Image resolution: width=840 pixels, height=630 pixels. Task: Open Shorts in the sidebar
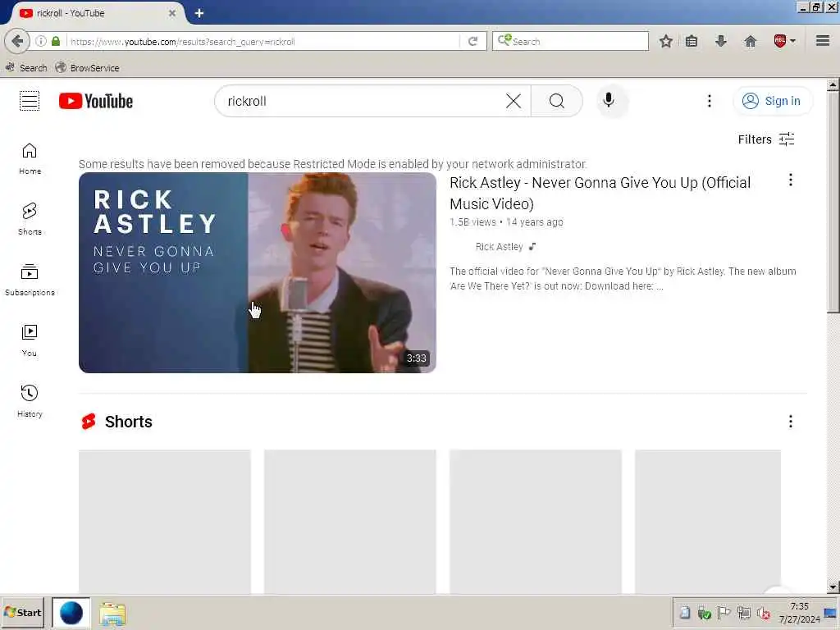coord(30,219)
